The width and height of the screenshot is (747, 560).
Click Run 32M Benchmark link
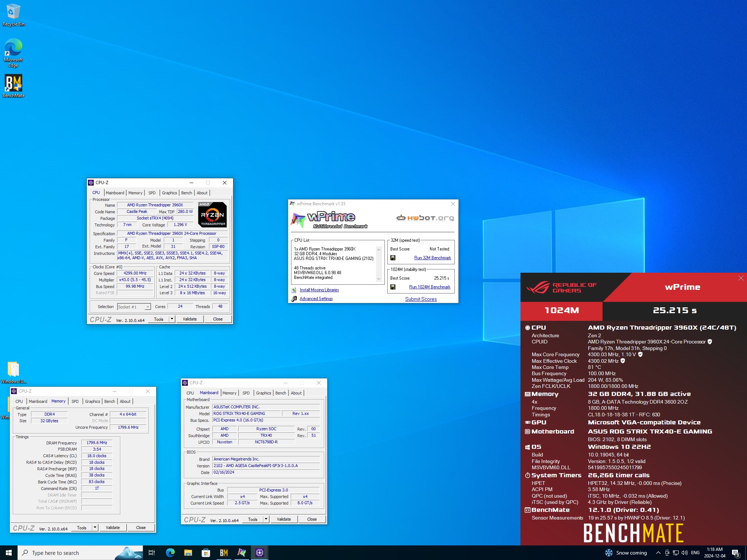tap(433, 258)
